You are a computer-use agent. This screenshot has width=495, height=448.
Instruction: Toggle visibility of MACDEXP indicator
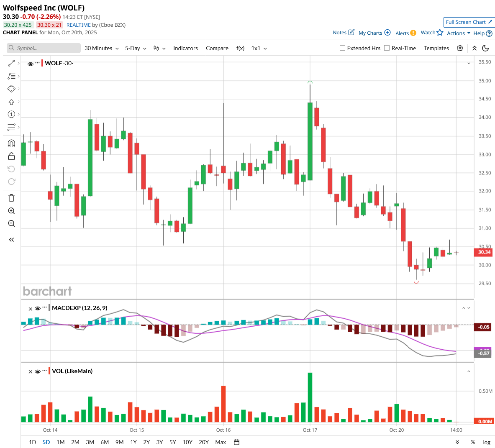tap(37, 308)
